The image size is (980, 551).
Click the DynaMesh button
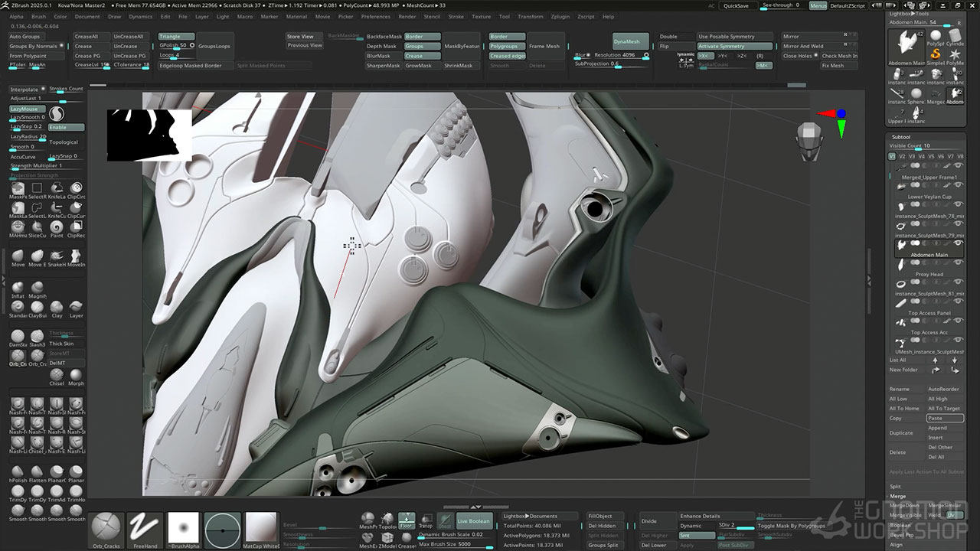point(631,42)
